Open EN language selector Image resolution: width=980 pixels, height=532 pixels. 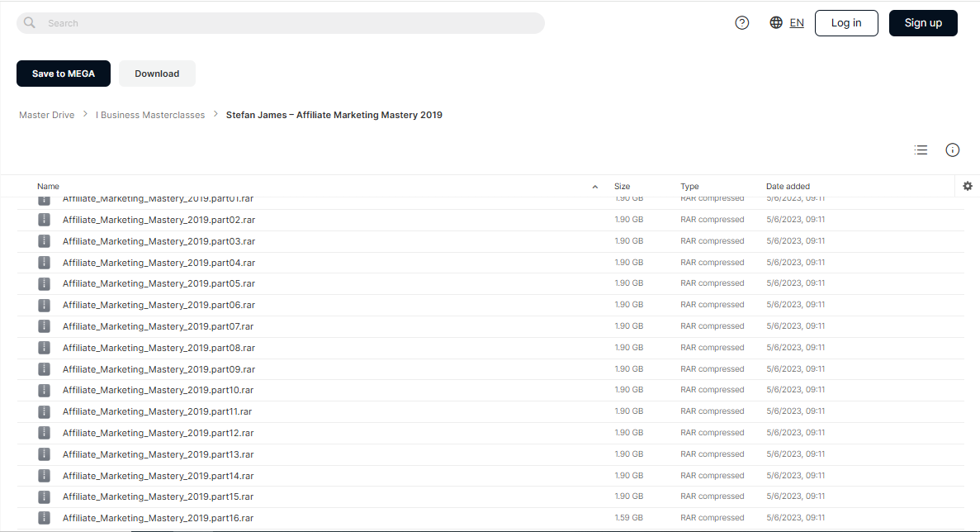coord(797,23)
